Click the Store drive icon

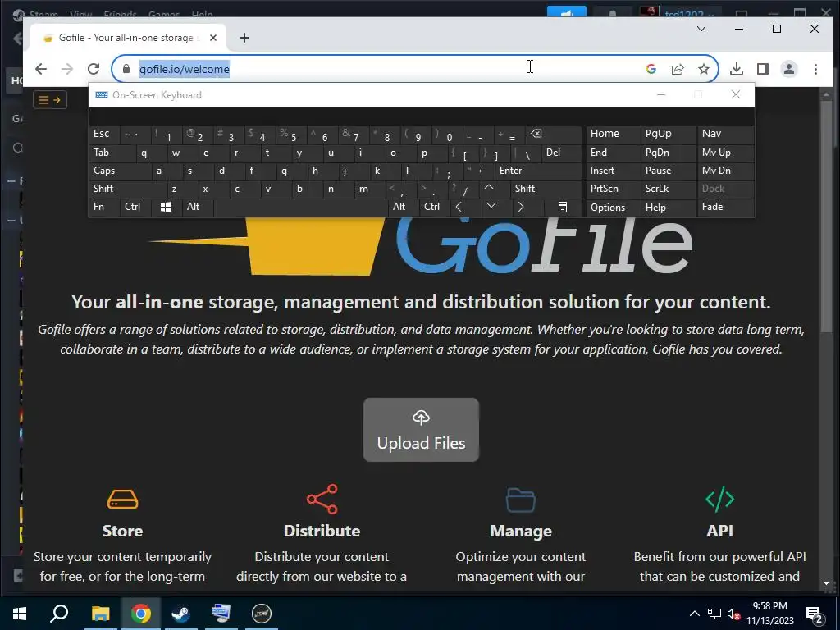pos(123,500)
